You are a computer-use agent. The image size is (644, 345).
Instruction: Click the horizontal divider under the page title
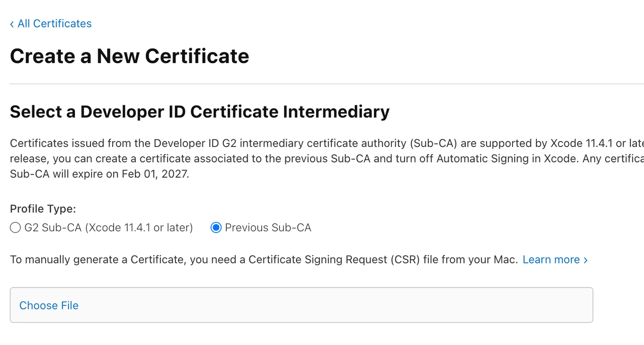[322, 84]
